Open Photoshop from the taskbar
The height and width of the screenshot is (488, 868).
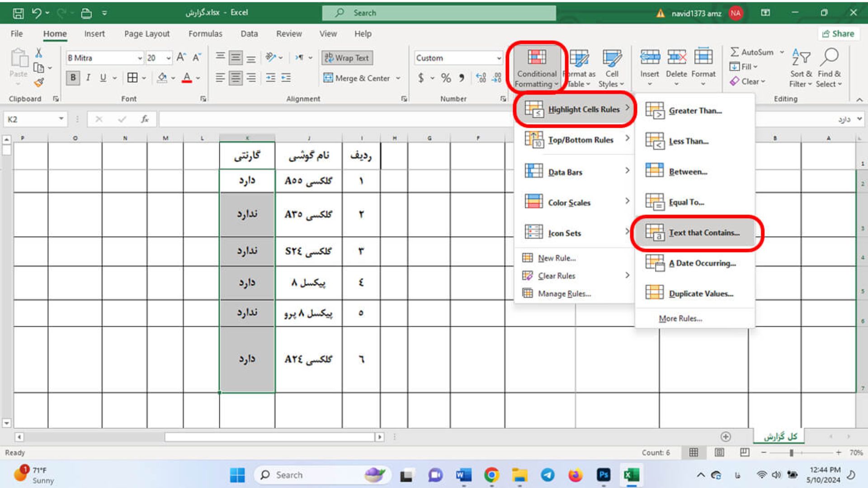click(x=604, y=475)
